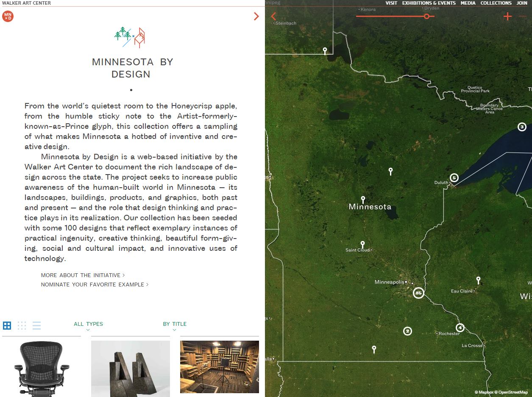The image size is (532, 397).
Task: Select the COLLECTIONS menu item
Action: (x=496, y=3)
